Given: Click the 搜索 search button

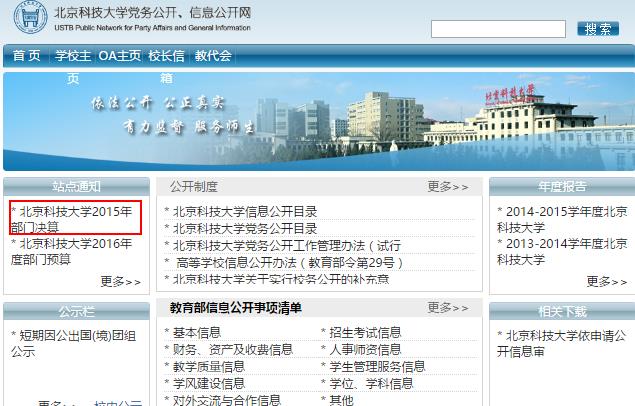Looking at the screenshot, I should pyautogui.click(x=598, y=29).
